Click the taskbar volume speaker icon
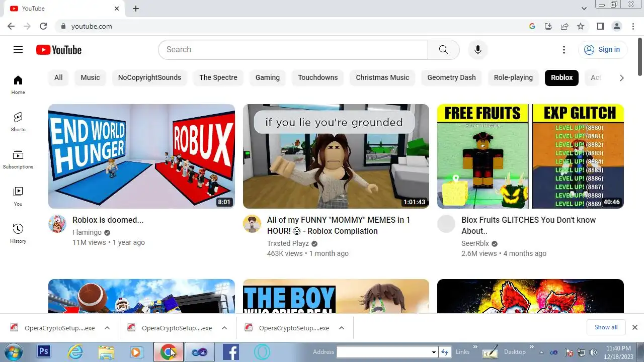644x362 pixels. pyautogui.click(x=593, y=352)
